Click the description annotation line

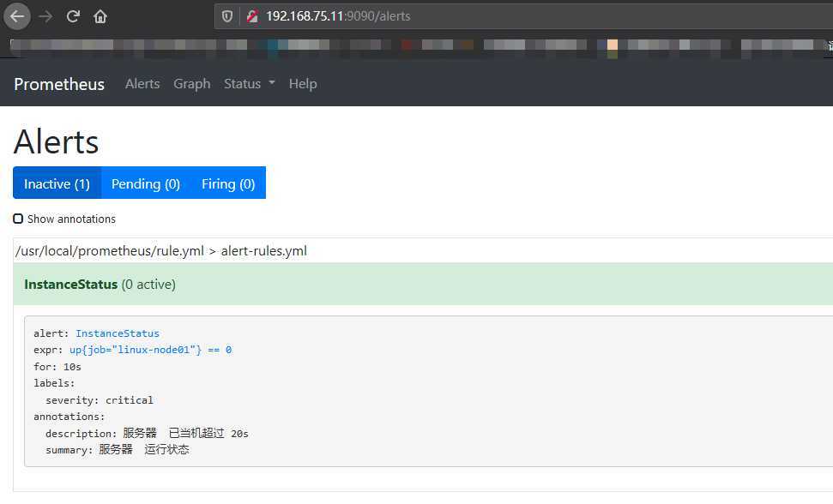coord(147,434)
